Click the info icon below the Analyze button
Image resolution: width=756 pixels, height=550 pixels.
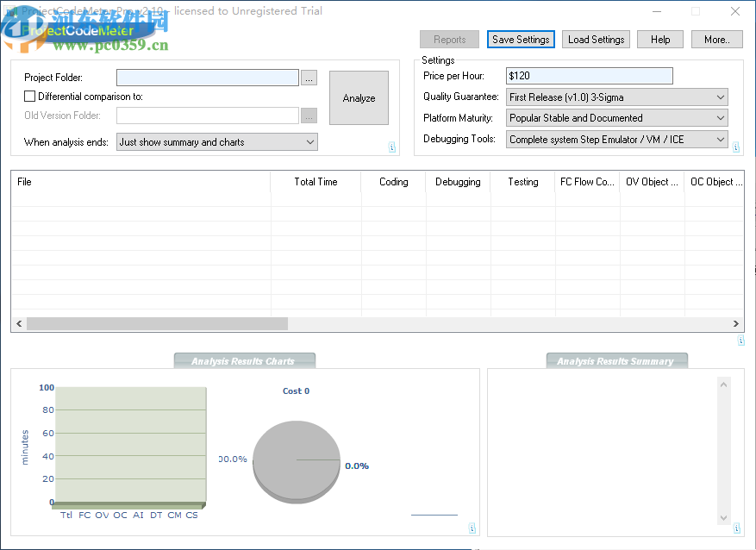(x=392, y=147)
